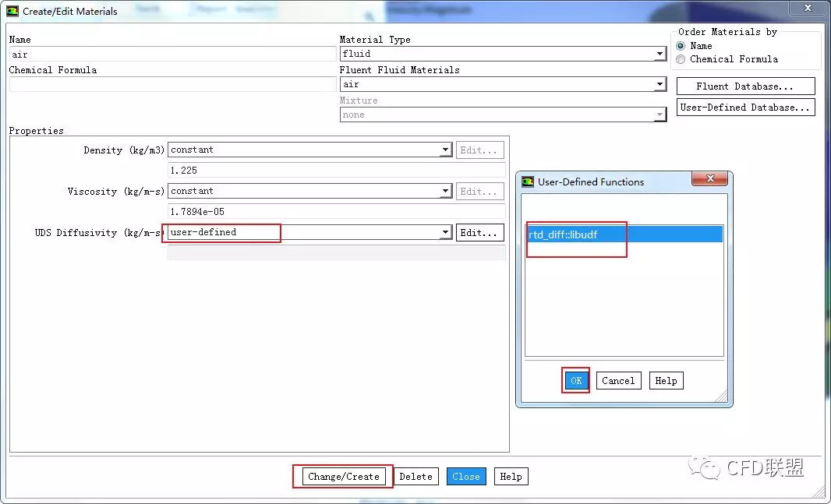Select Name ordering radio button
Viewport: 831px width, 504px height.
coord(681,46)
